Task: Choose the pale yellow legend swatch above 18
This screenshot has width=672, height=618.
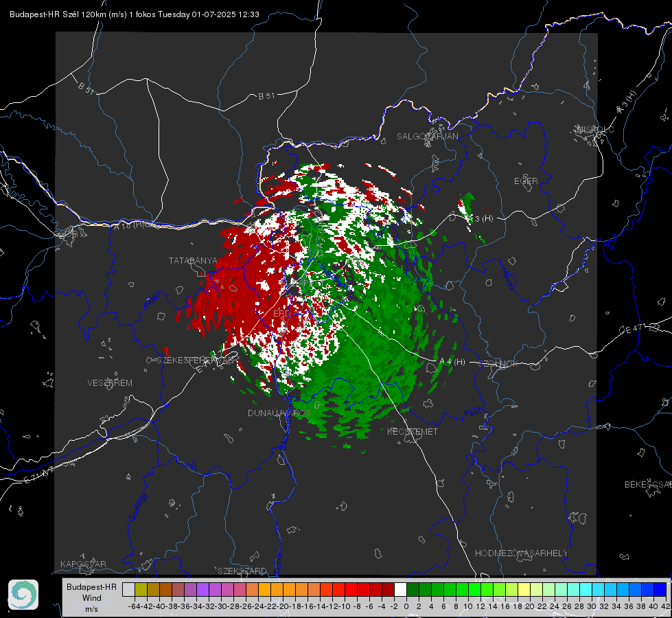Action: point(524,589)
